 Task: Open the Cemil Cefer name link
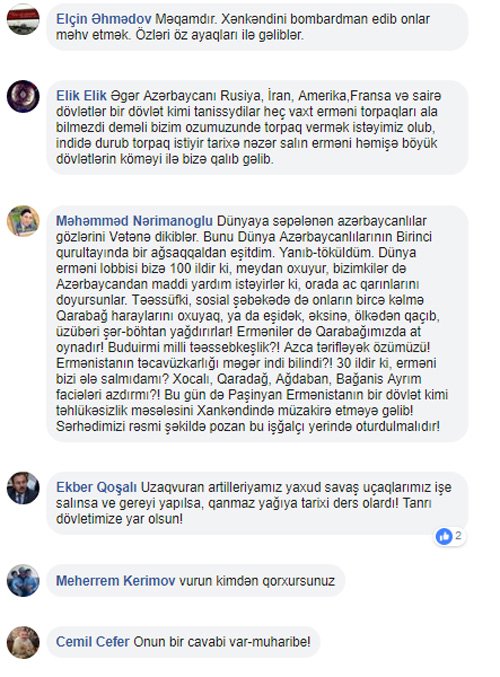93,642
